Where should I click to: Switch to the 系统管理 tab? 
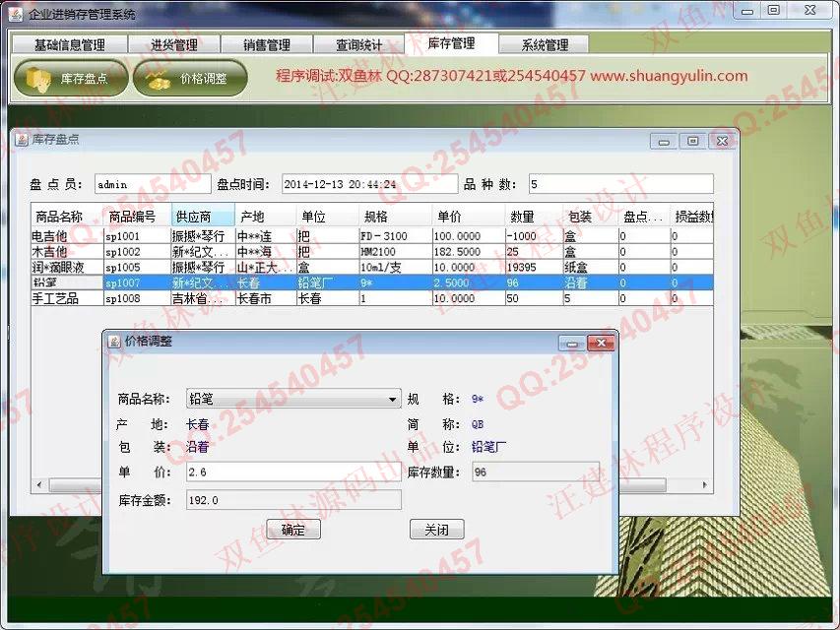pyautogui.click(x=545, y=44)
